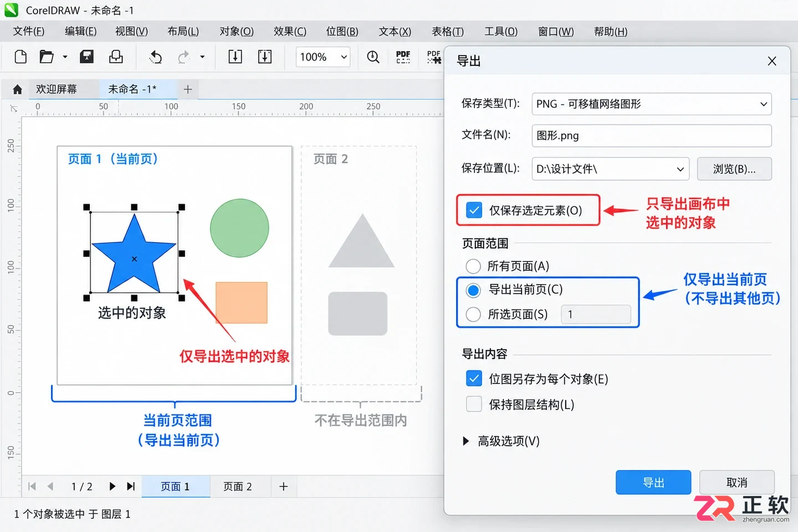Jump to the last page
This screenshot has height=532, width=798.
(x=131, y=487)
